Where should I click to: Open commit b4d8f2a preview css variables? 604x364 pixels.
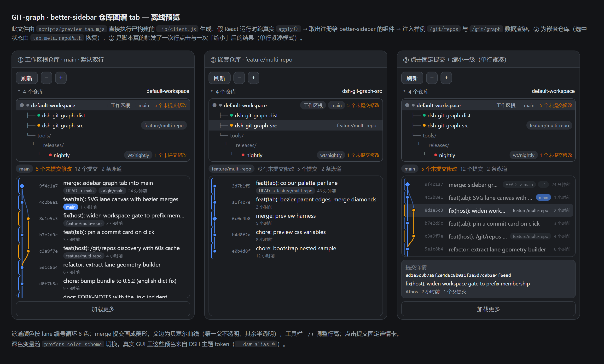point(296,235)
